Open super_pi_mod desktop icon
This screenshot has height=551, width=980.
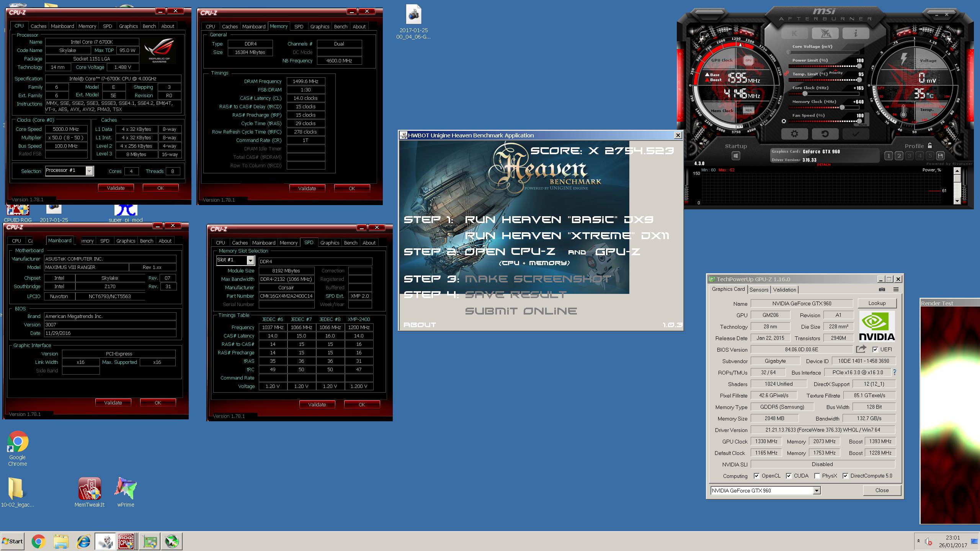[126, 214]
